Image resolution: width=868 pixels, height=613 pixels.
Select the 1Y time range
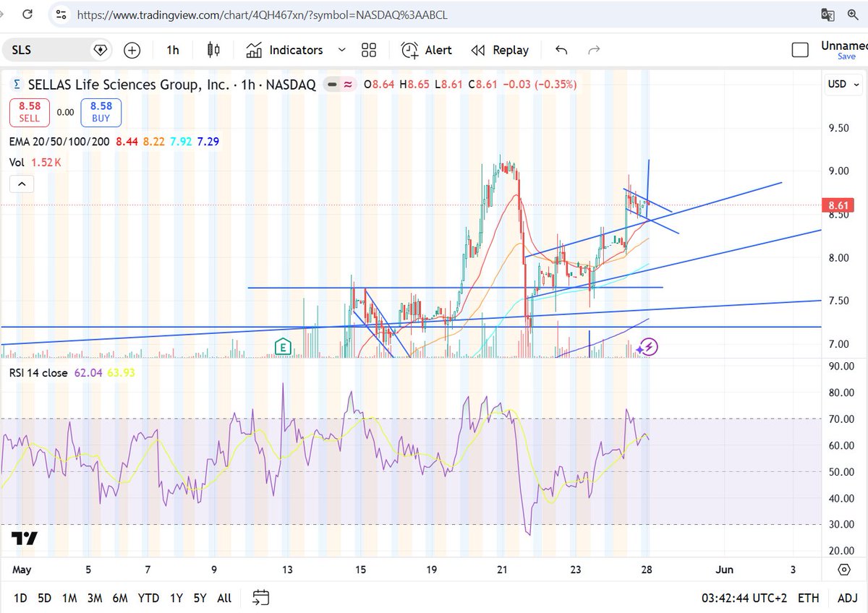click(176, 598)
